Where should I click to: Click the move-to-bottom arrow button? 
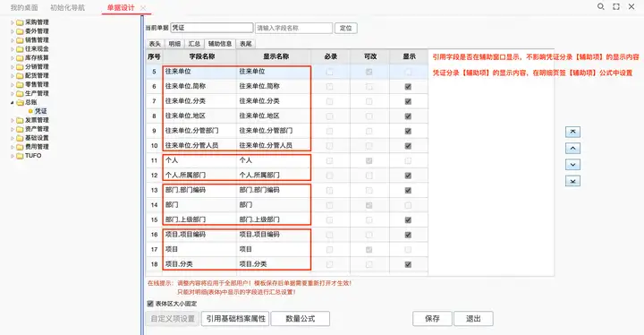[x=572, y=181]
